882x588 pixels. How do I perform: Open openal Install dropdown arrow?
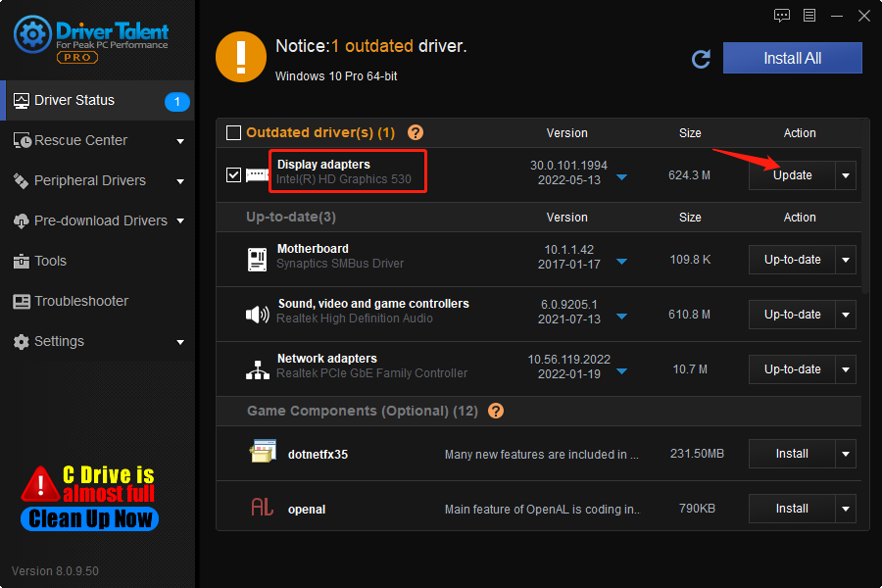click(846, 509)
